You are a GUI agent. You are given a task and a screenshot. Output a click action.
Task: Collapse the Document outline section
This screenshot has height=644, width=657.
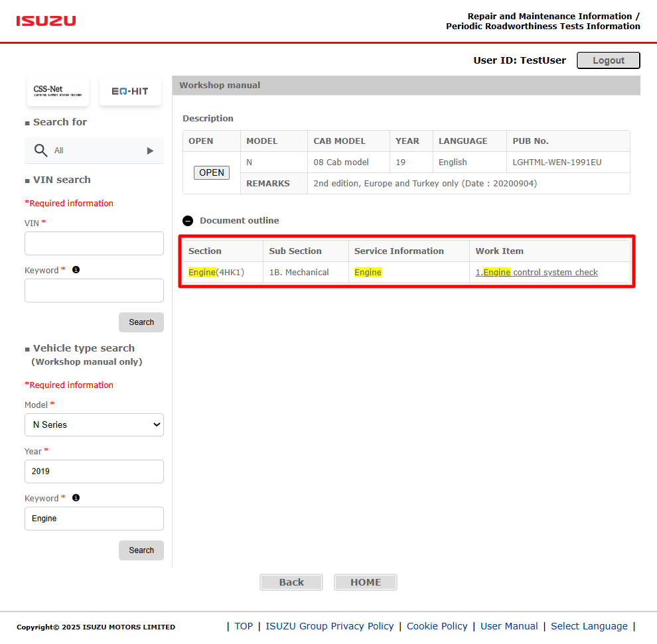188,220
